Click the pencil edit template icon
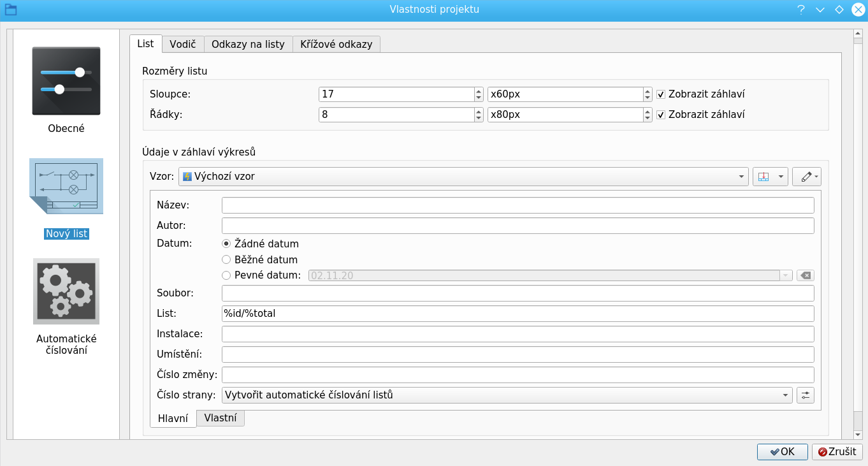Image resolution: width=868 pixels, height=466 pixels. pos(806,177)
